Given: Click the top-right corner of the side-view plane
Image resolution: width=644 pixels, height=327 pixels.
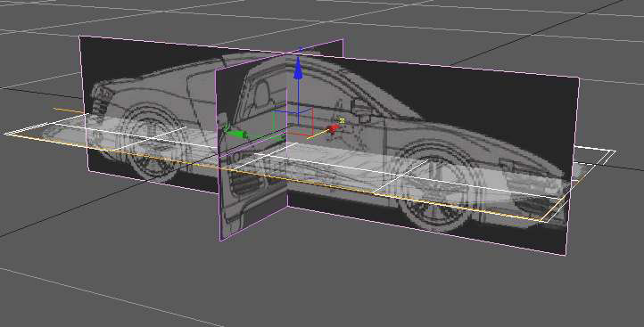Looking at the screenshot, I should click(579, 78).
